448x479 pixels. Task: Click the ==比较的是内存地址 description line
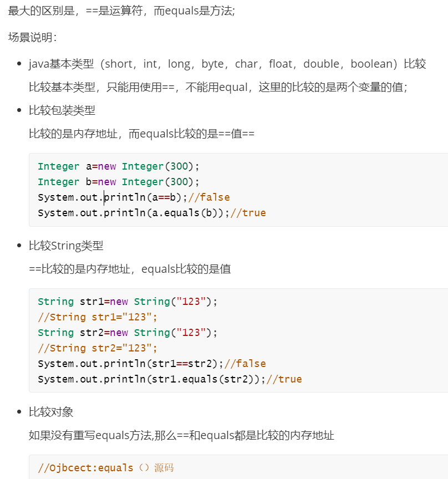[x=130, y=269]
